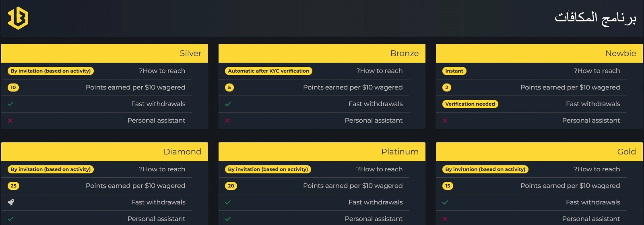Click the 20 points badge in Platinum
Image resolution: width=644 pixels, height=225 pixels.
point(231,186)
